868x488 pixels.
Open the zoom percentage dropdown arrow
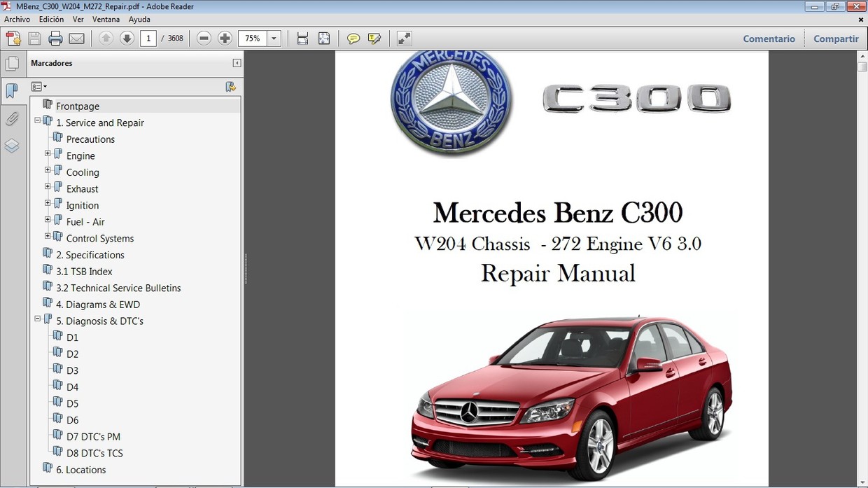click(274, 39)
